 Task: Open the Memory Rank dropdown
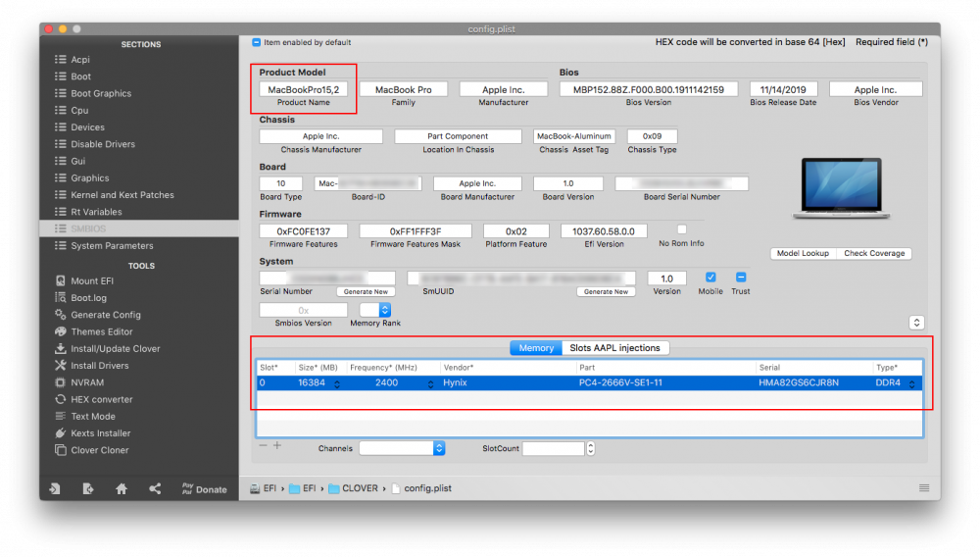click(375, 310)
